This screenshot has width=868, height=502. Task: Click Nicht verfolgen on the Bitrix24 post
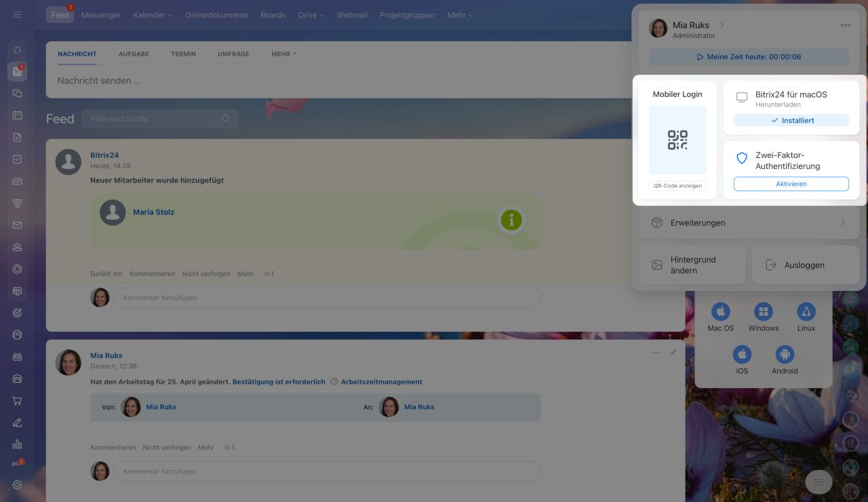click(x=206, y=274)
